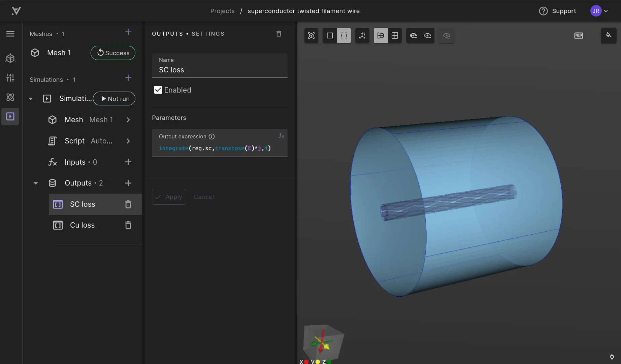Select Mesh 1 in Meshes list

[59, 53]
